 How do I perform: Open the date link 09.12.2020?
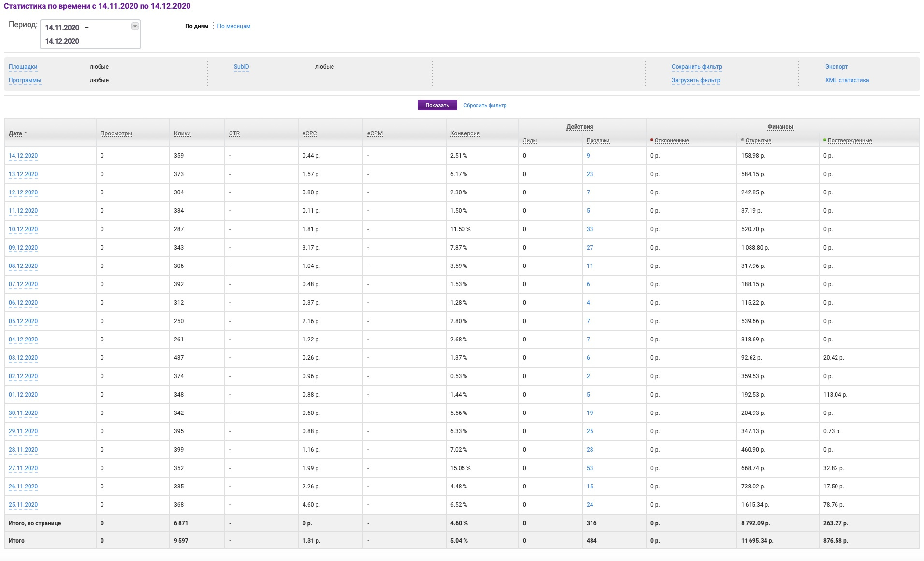pyautogui.click(x=23, y=248)
